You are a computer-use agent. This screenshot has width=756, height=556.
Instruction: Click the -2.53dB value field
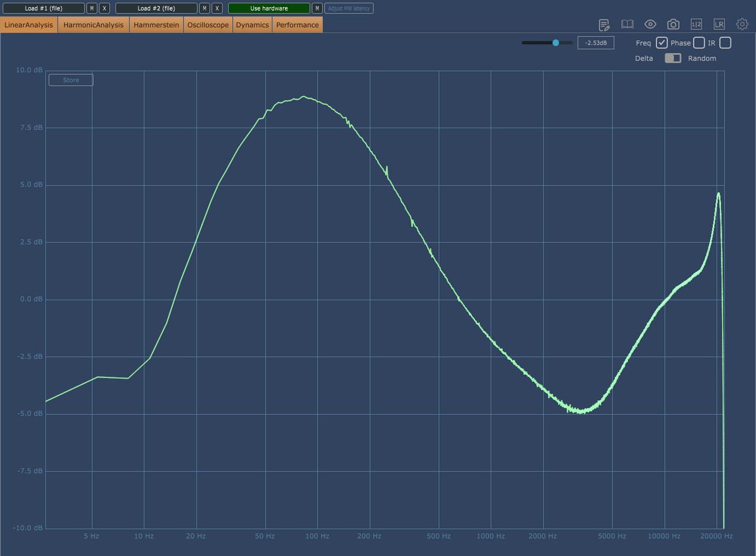[595, 43]
